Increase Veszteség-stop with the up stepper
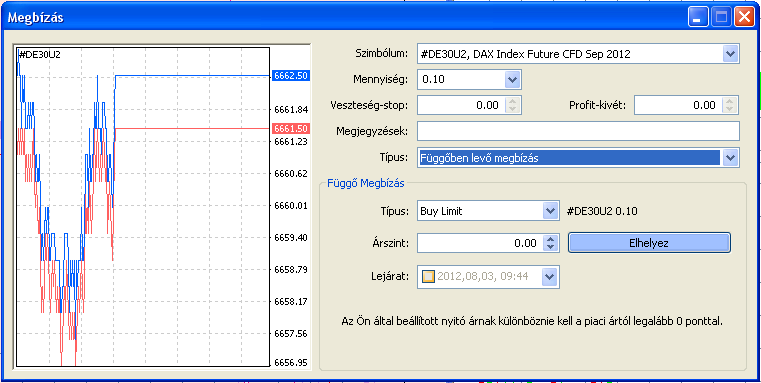This screenshot has height=383, width=761. [513, 101]
